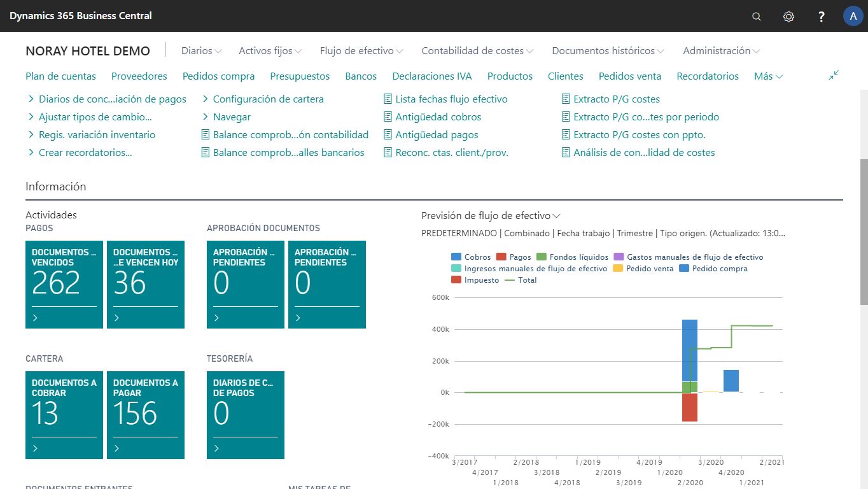The height and width of the screenshot is (489, 868).
Task: Open the user account avatar A
Action: coord(853,16)
